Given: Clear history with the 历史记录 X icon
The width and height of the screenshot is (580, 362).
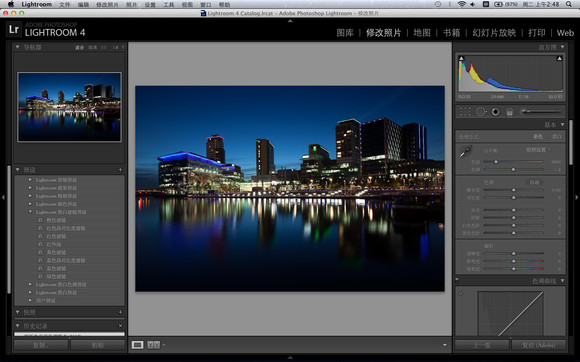Looking at the screenshot, I should coord(120,326).
